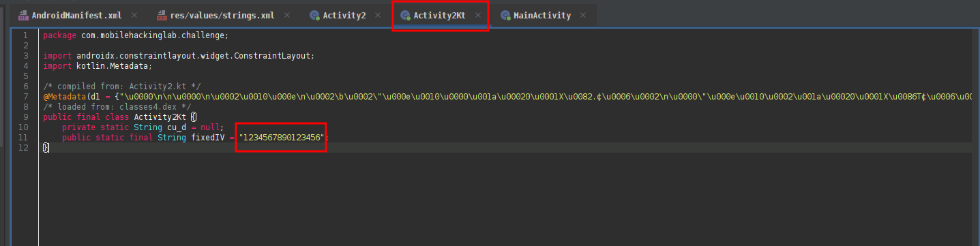The height and width of the screenshot is (246, 980).
Task: Click line number 7 in the gutter
Action: pos(25,97)
